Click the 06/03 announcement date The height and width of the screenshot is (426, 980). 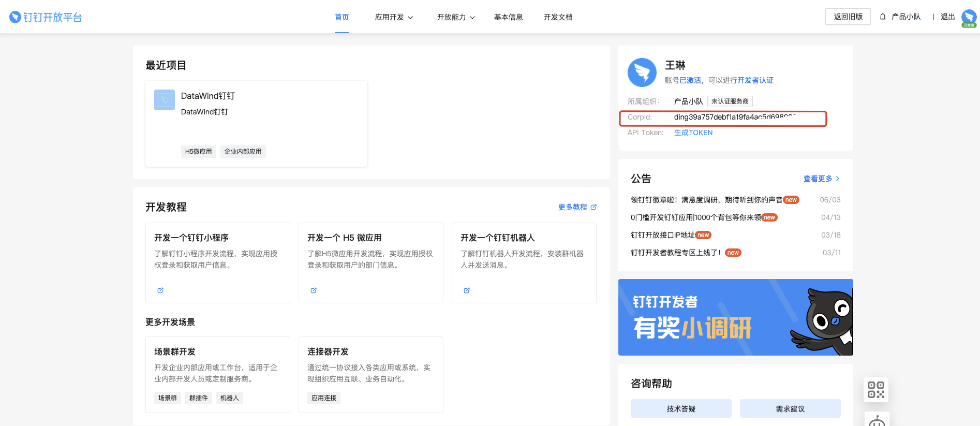(830, 200)
